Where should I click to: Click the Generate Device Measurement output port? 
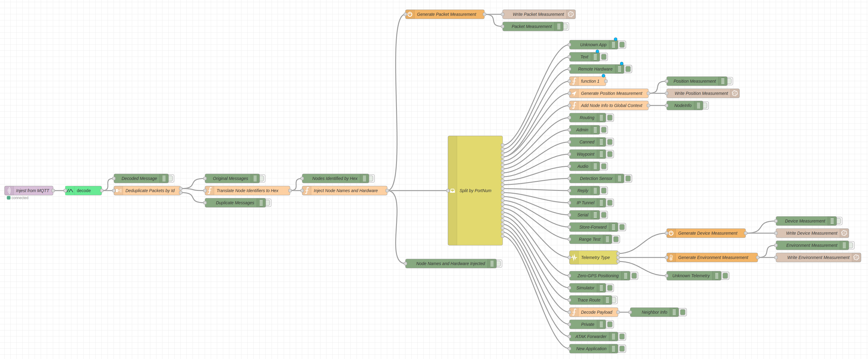(x=745, y=233)
